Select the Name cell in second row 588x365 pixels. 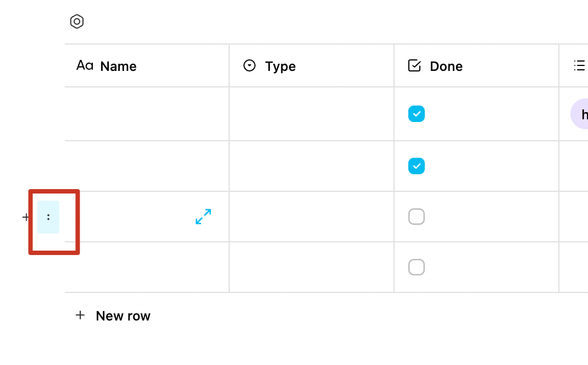point(147,165)
